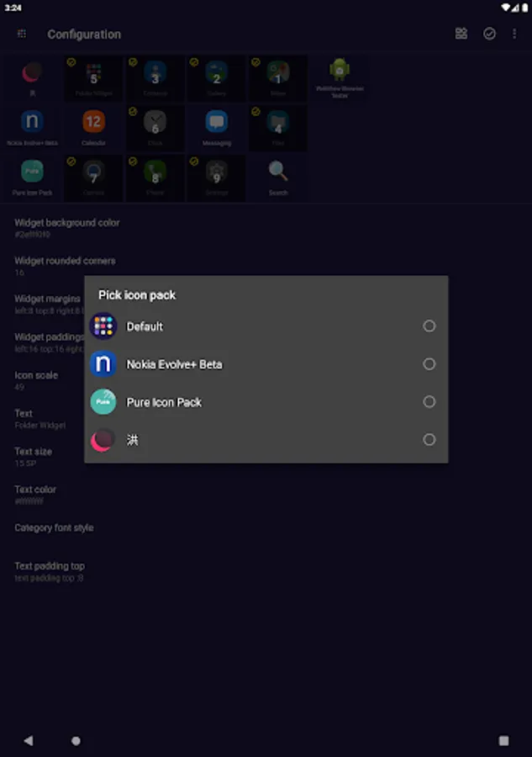Open Widget background color setting
Screen dimensions: 532x757
(x=266, y=228)
